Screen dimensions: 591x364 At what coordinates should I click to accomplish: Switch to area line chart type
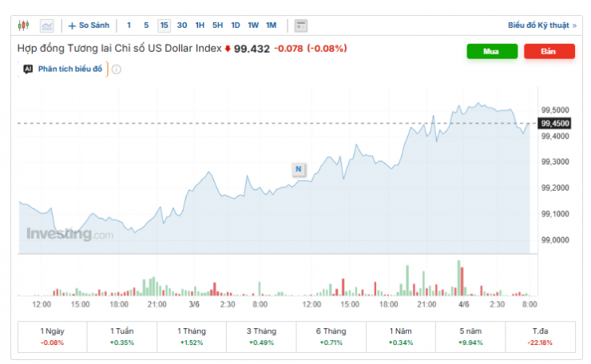coord(47,26)
